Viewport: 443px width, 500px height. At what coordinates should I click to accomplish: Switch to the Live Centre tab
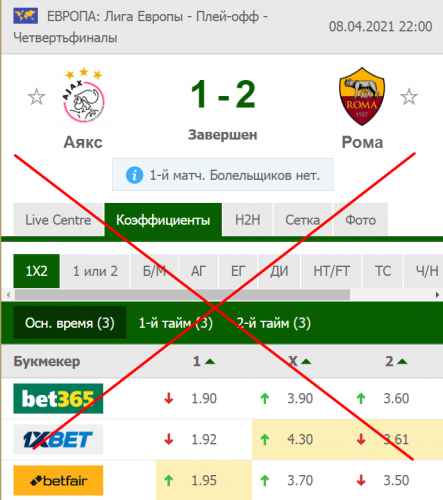pyautogui.click(x=58, y=220)
